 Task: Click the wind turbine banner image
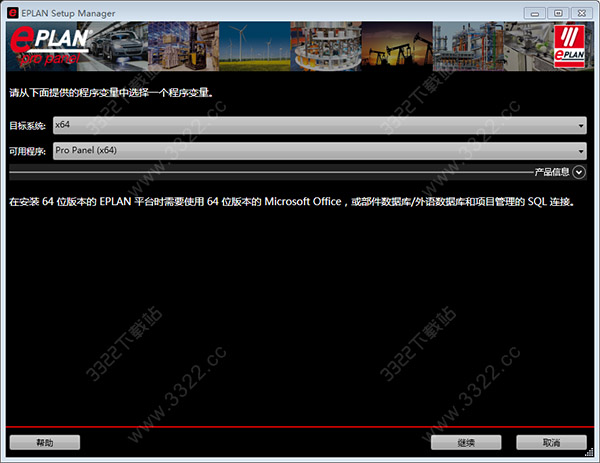coord(255,46)
